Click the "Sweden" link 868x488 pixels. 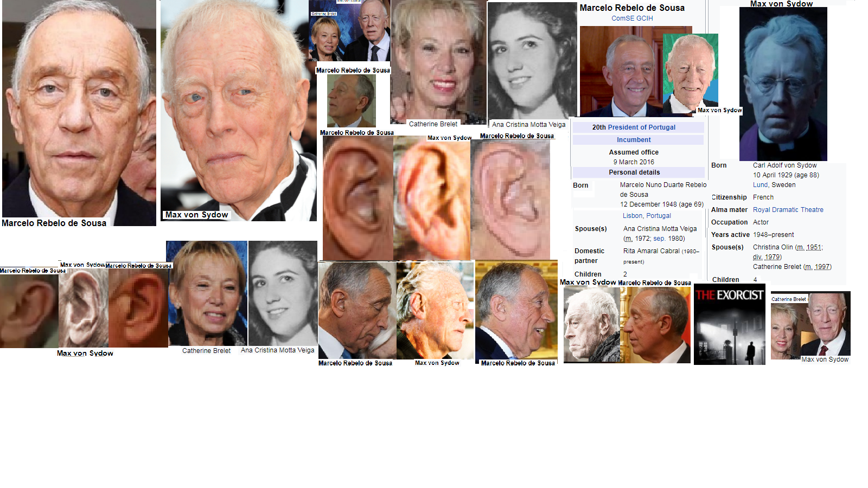pyautogui.click(x=783, y=185)
